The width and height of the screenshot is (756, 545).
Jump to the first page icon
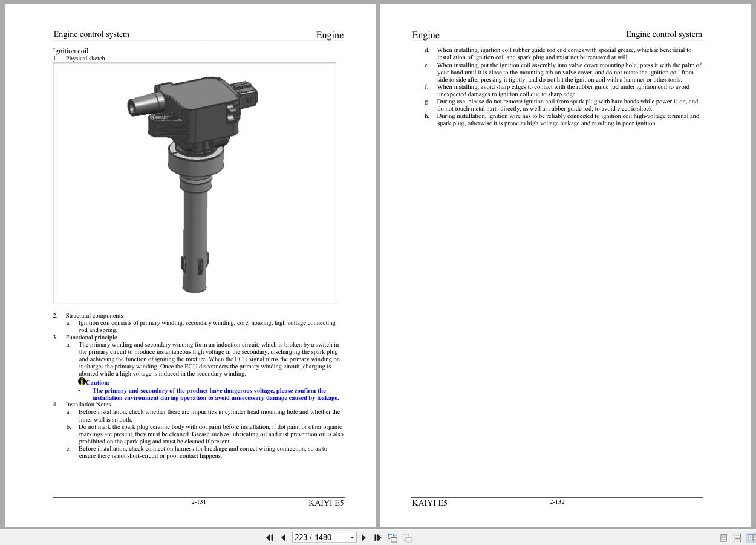pyautogui.click(x=270, y=537)
